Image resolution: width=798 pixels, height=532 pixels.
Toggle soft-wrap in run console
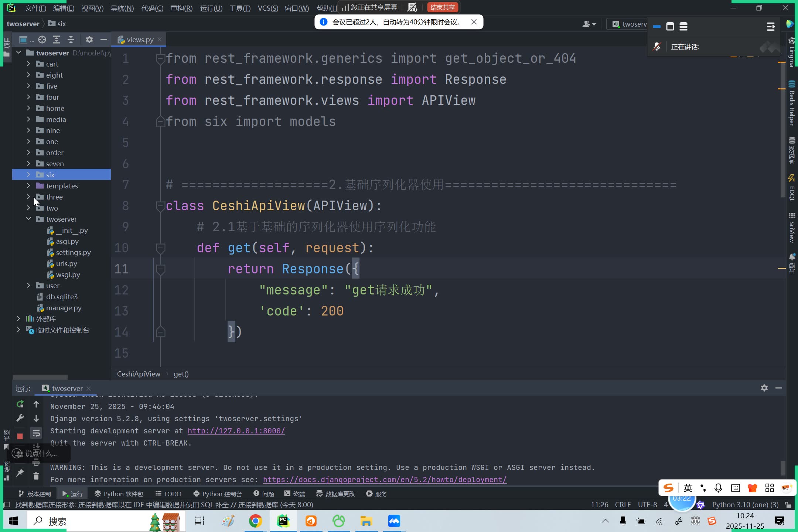click(x=36, y=433)
